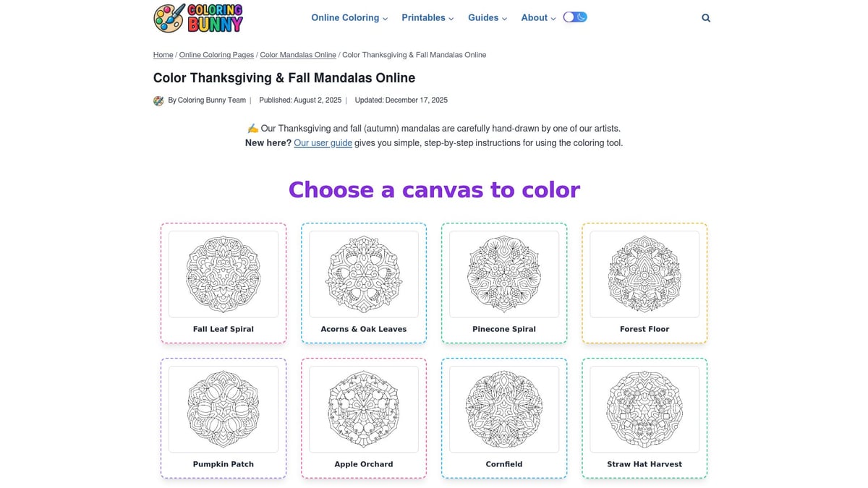Go to Home via the breadcrumb
Screen dimensions: 868x488
[163, 54]
